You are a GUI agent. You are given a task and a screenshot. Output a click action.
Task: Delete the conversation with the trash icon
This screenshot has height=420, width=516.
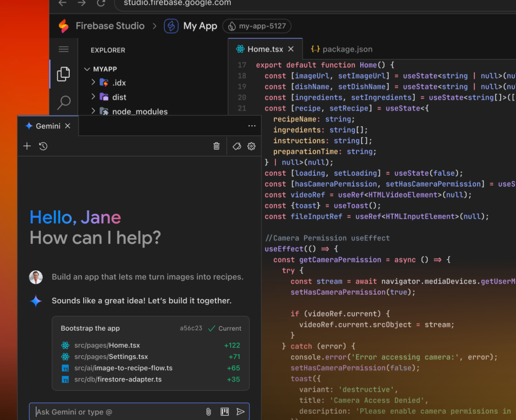pos(216,146)
